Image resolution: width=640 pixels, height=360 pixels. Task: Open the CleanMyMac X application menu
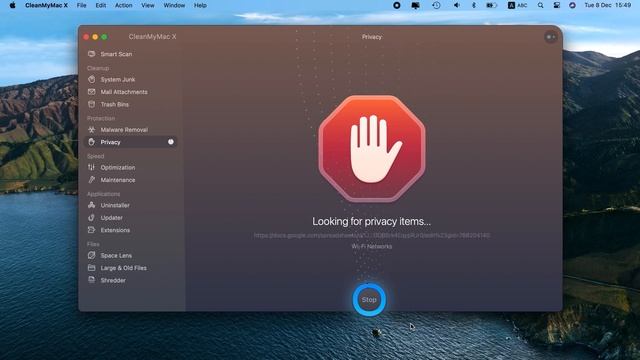(46, 5)
